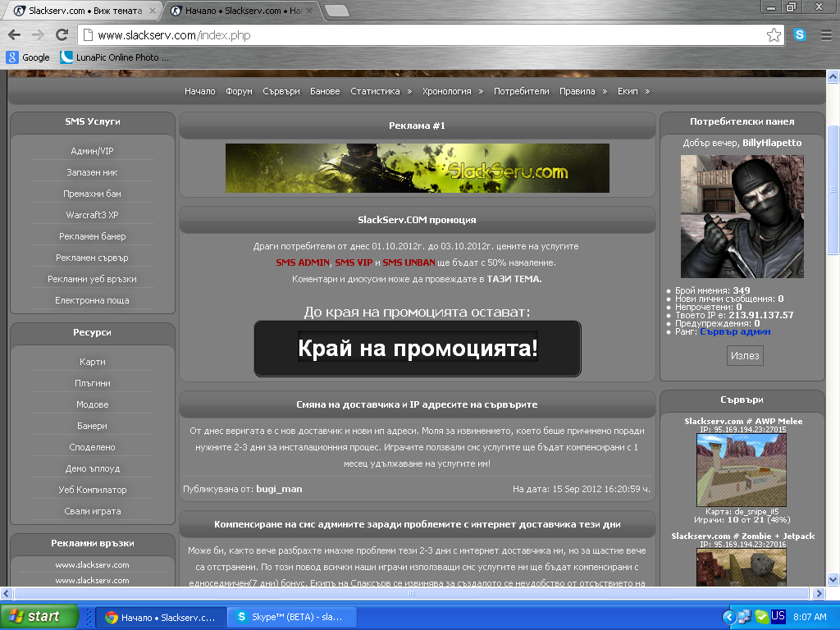
Task: Open the SMS VIP promotion link
Action: [354, 263]
